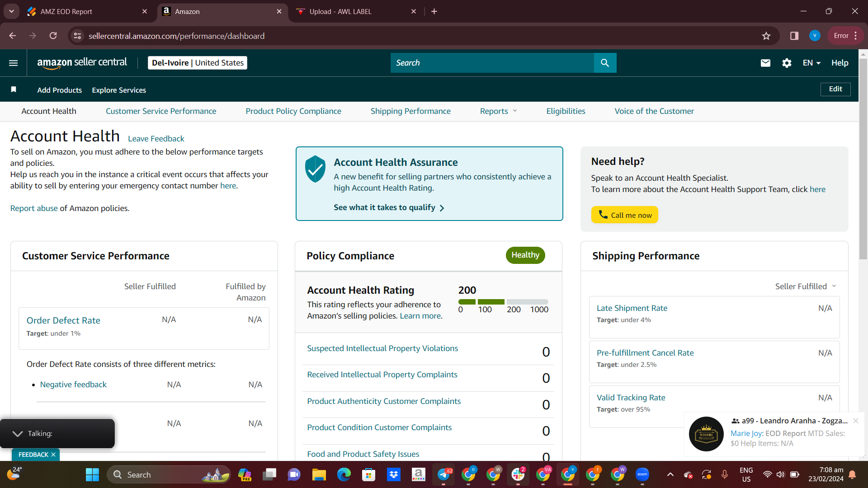Change the Seller Fulfilled shipping dropdown

tap(806, 286)
